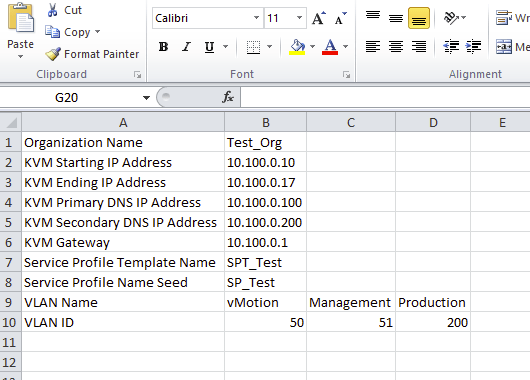Click cell with 10.100.0.200

coord(266,222)
